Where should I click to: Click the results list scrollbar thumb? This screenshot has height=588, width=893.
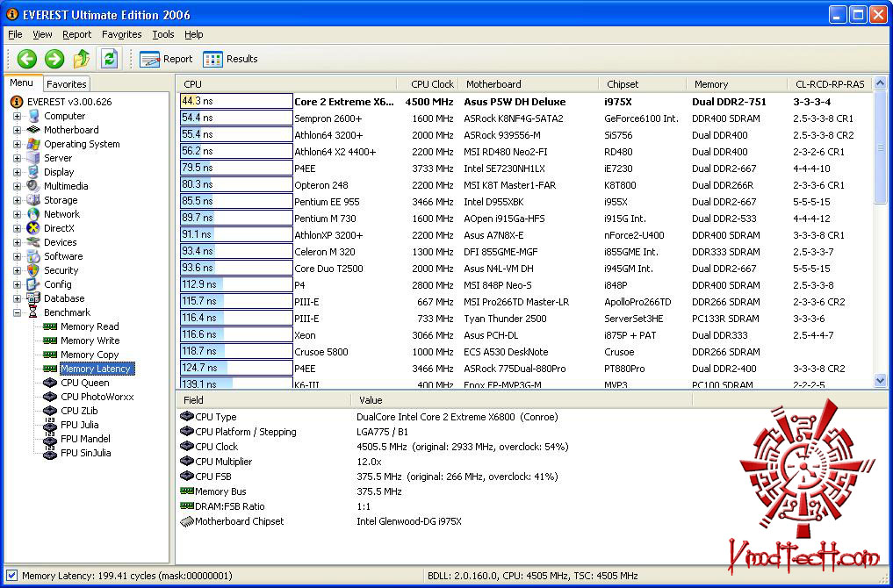pyautogui.click(x=880, y=147)
